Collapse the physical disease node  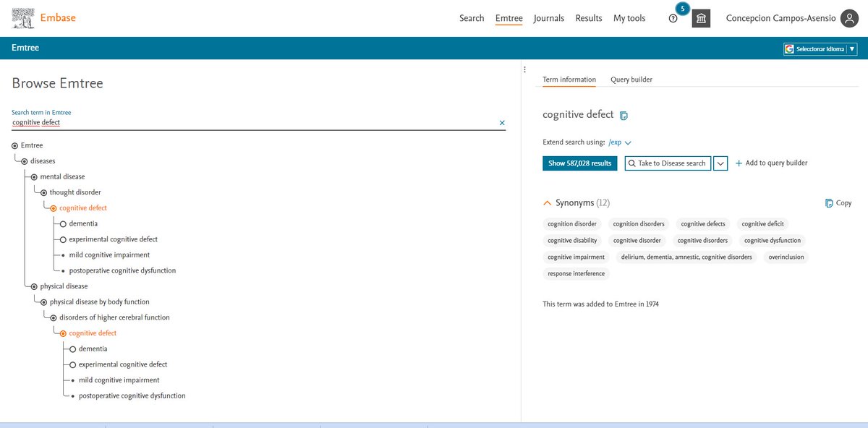coord(34,286)
